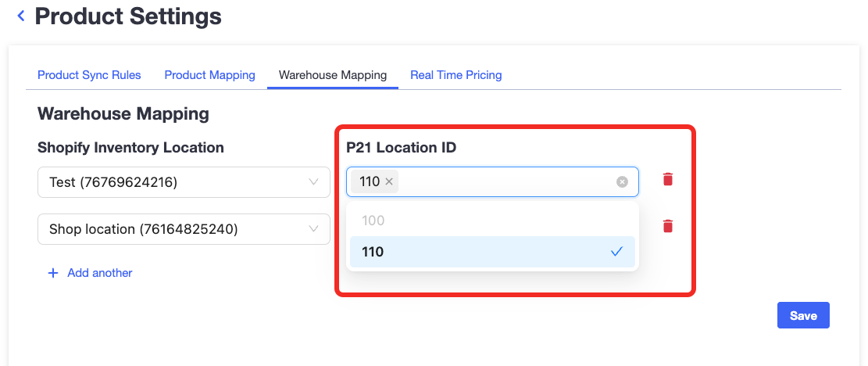Image resolution: width=868 pixels, height=366 pixels.
Task: Remove the 110 tag from P21 Location ID
Action: (x=388, y=181)
